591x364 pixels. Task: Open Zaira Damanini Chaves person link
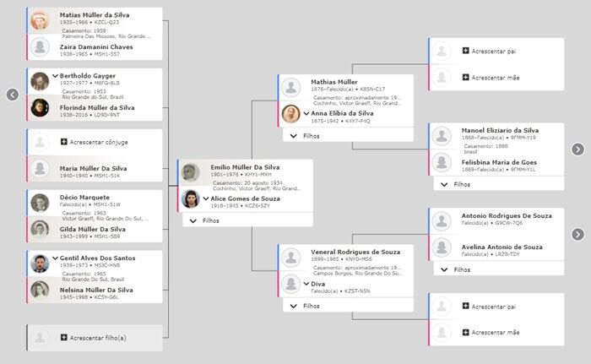point(96,47)
